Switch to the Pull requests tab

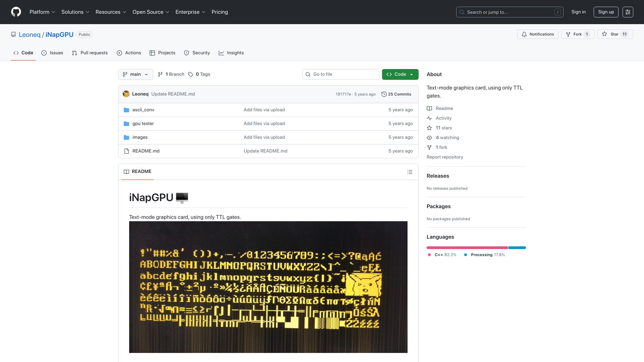[x=90, y=53]
